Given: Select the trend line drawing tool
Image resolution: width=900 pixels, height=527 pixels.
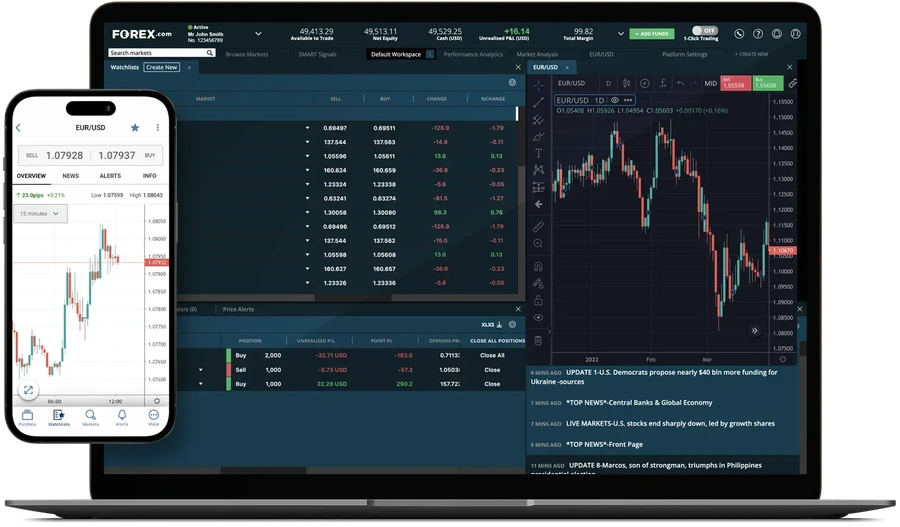Looking at the screenshot, I should tap(538, 103).
